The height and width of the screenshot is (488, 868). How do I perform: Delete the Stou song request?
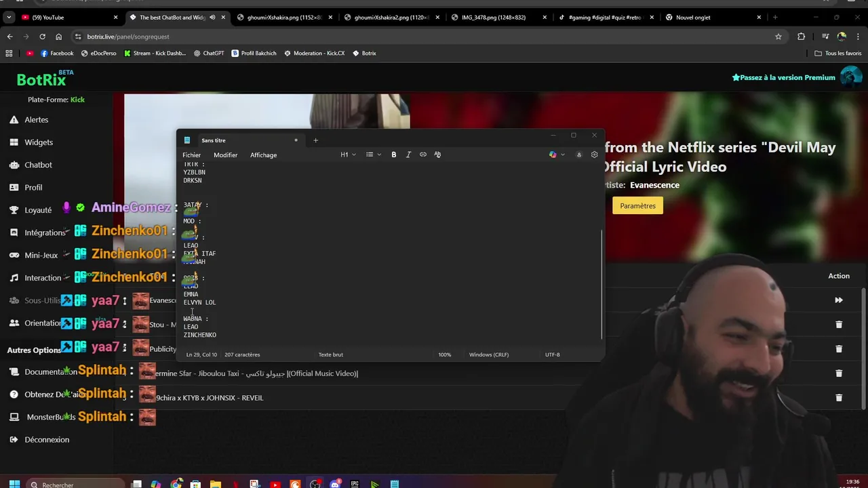point(839,325)
